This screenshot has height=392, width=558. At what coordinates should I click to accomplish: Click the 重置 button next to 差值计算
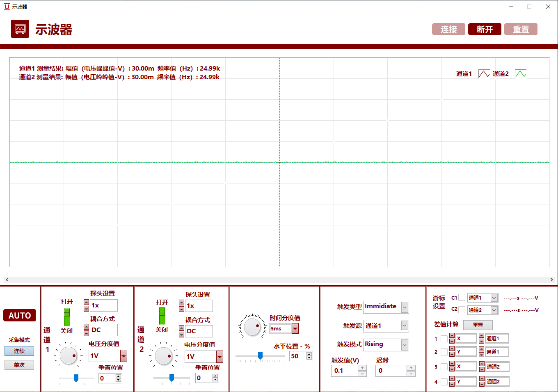(x=478, y=325)
